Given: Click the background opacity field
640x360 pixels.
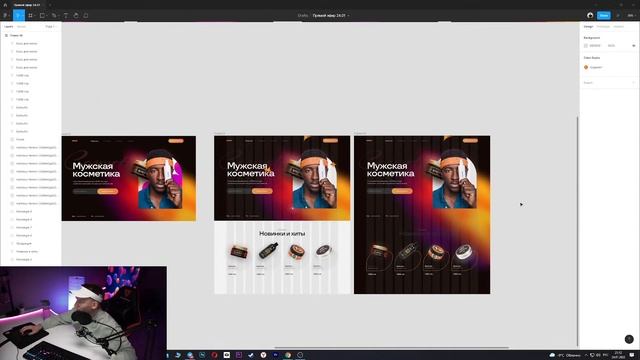Looking at the screenshot, I should coord(611,46).
